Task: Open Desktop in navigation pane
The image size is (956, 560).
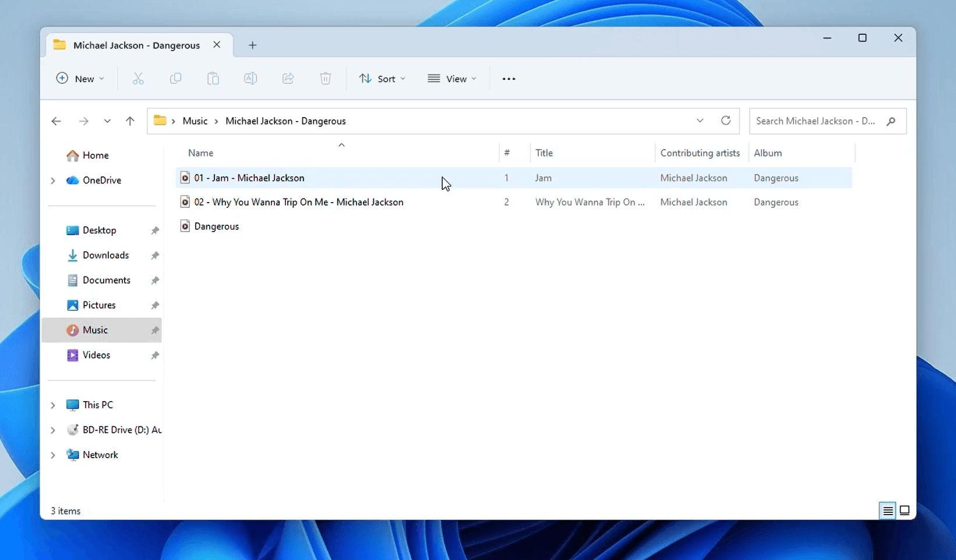Action: 100,231
